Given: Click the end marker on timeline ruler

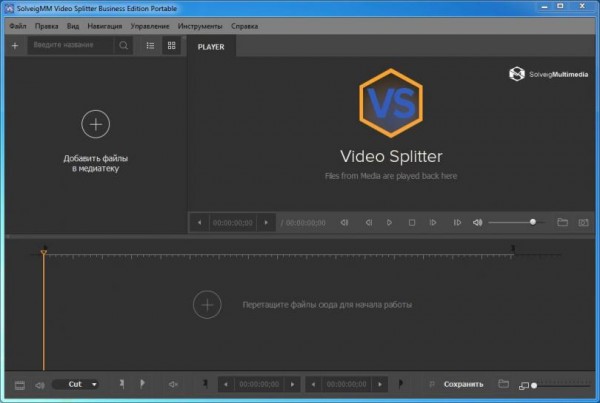Looking at the screenshot, I should (x=513, y=249).
